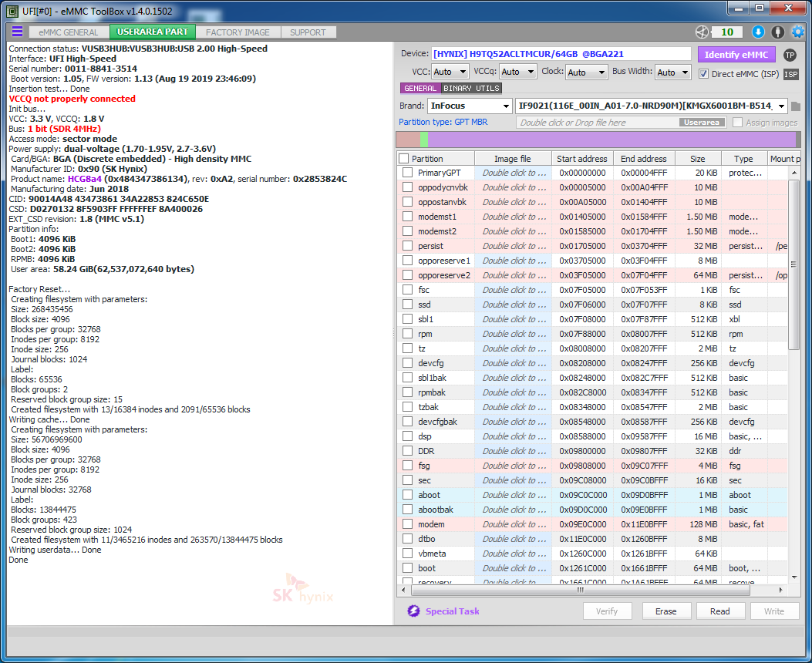Click the Verify button
This screenshot has width=812, height=663.
point(607,611)
